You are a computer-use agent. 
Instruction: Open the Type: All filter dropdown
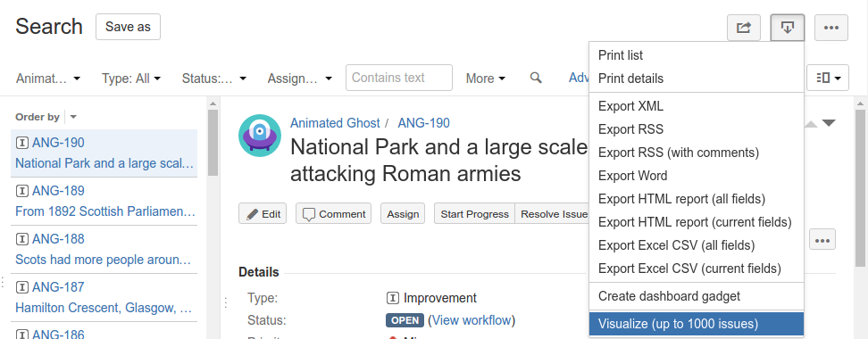point(131,79)
